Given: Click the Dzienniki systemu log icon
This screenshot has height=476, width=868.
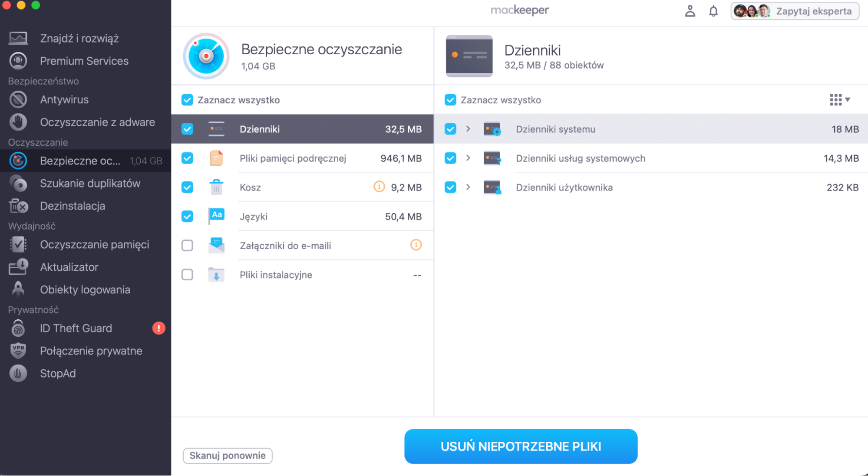Looking at the screenshot, I should click(492, 129).
